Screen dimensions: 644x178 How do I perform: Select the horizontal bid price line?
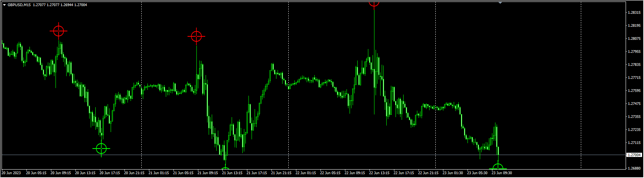pos(313,155)
